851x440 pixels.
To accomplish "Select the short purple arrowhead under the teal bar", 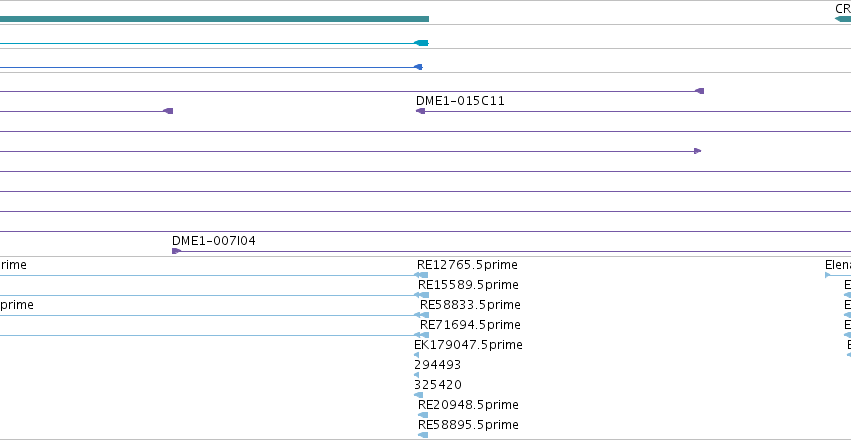I will click(x=168, y=111).
